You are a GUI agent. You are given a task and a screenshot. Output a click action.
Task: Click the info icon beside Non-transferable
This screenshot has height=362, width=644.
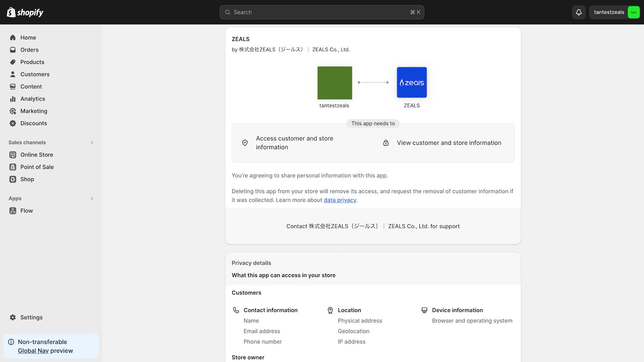[x=11, y=342]
